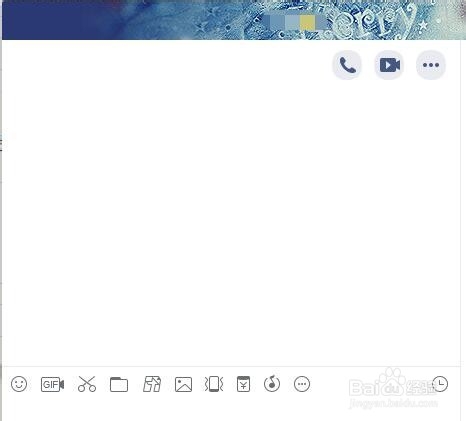Share music with the music note icon
This screenshot has height=421, width=466.
pos(272,384)
